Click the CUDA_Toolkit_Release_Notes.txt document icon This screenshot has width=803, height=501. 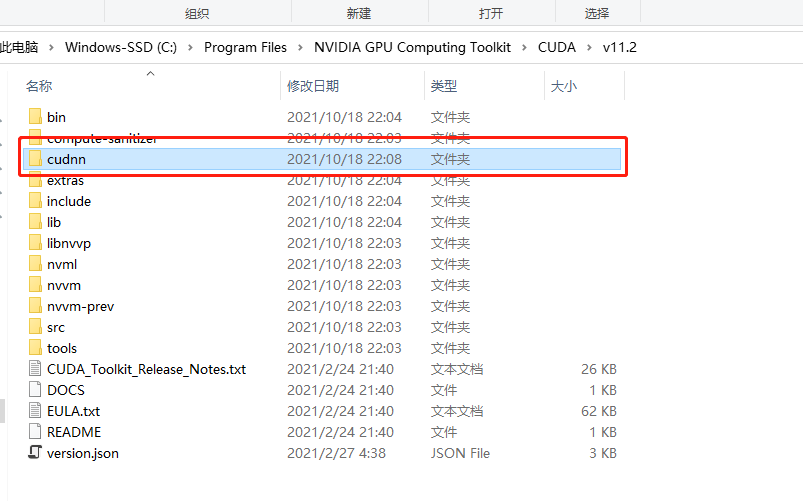click(x=35, y=369)
